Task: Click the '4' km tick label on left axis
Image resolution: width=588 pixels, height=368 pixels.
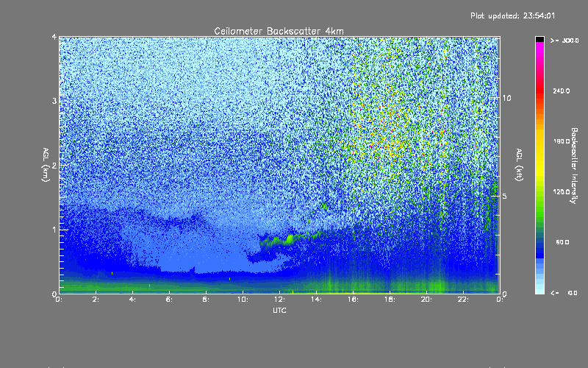Action: coord(54,38)
